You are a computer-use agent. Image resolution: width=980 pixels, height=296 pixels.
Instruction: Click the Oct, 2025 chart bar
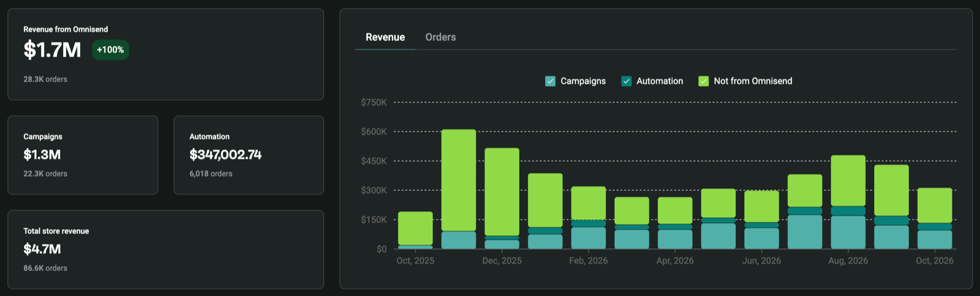415,230
